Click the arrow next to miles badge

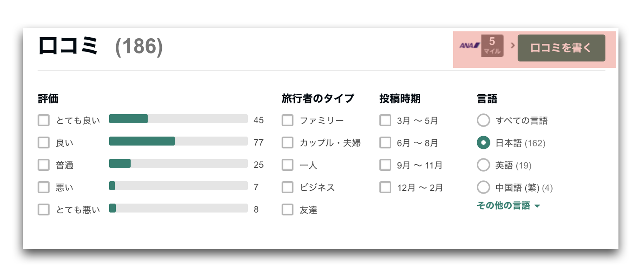click(x=512, y=45)
